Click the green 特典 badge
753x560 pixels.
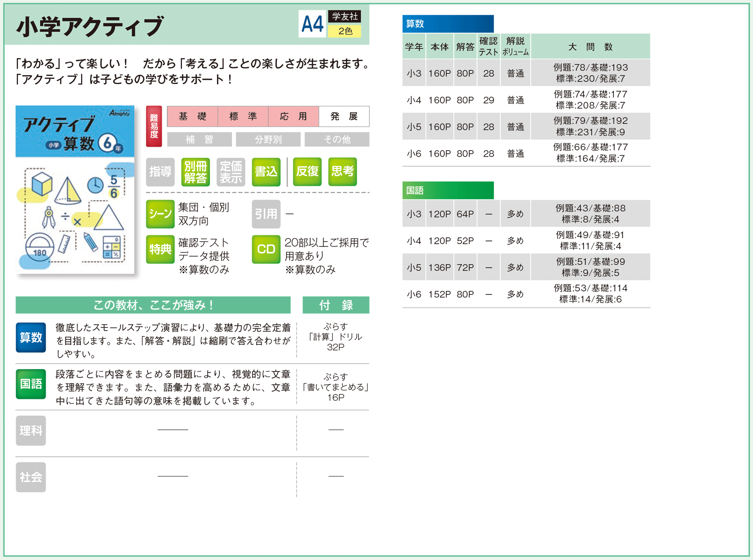click(160, 249)
